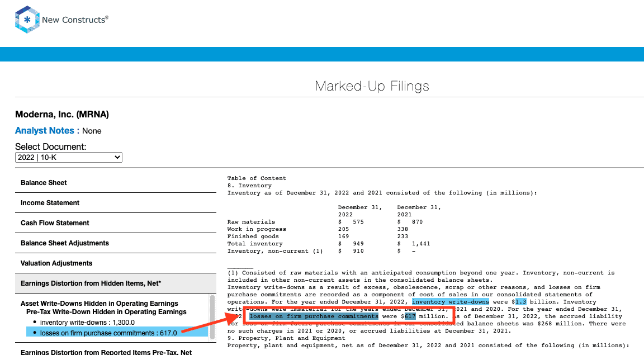Viewport: 644px width, 355px height.
Task: Click the sidebar panel scrollbar
Action: [x=212, y=317]
